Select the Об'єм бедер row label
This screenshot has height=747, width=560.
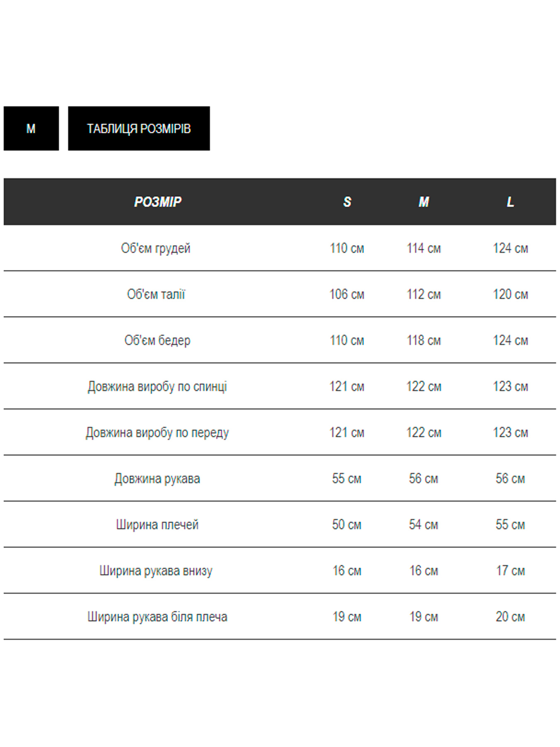point(157,340)
